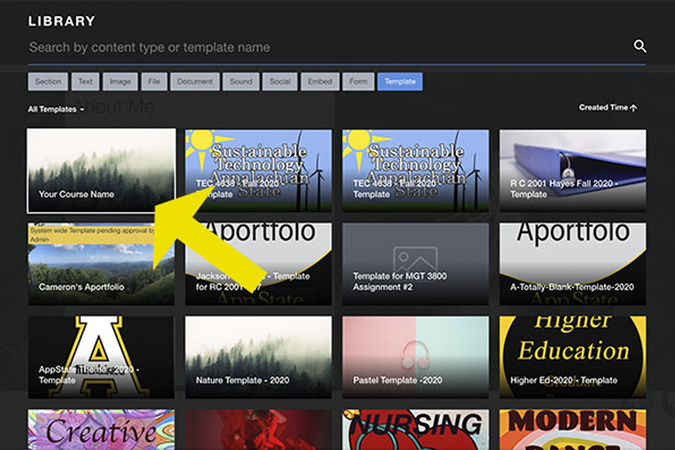This screenshot has height=450, width=675.
Task: Filter library by File
Action: coord(154,81)
